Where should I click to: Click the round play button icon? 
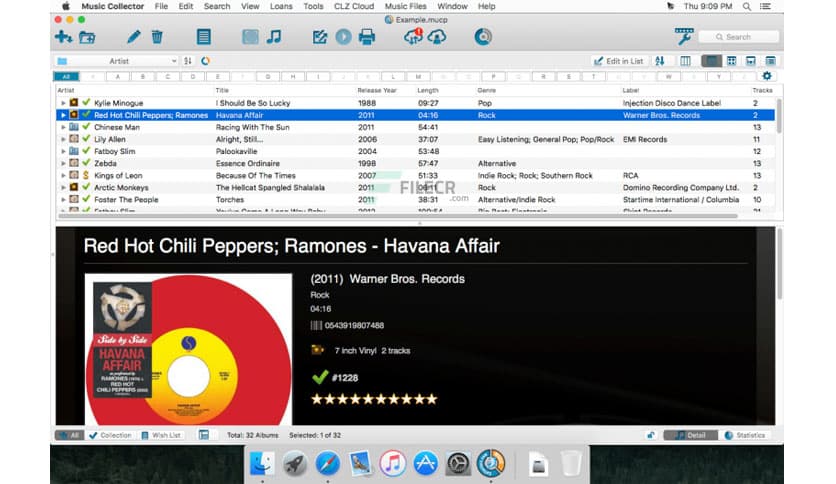[x=343, y=37]
